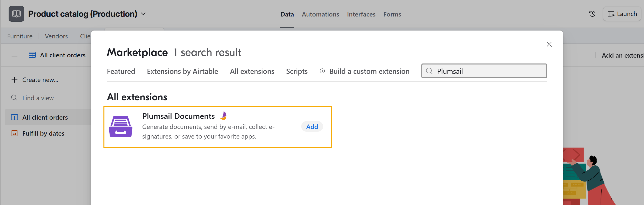The image size is (644, 205).
Task: Click the grid icon beside the view name
Action: pyautogui.click(x=32, y=55)
